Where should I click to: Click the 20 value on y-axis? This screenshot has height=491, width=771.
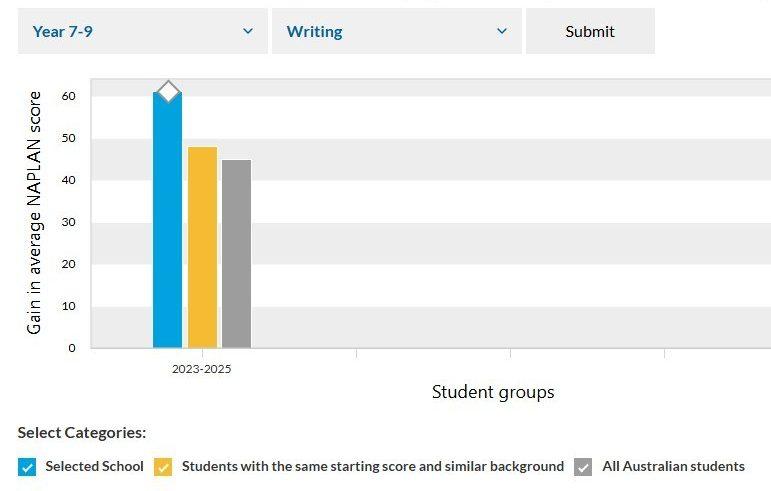[x=69, y=264]
